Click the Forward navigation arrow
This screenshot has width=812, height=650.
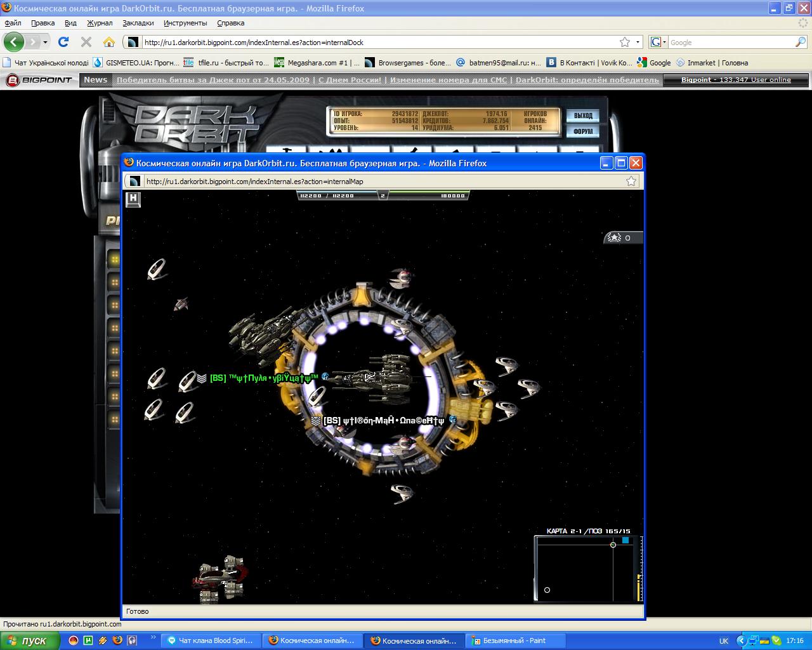point(32,42)
